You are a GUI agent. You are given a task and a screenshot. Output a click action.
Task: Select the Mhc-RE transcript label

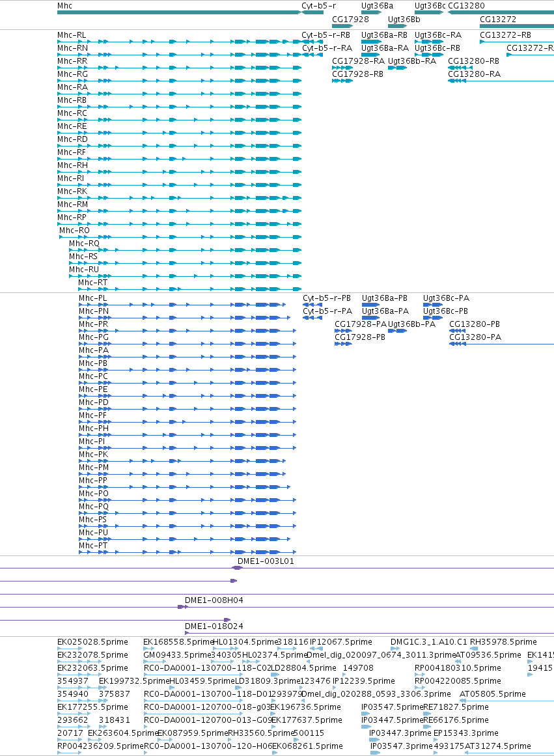72,126
